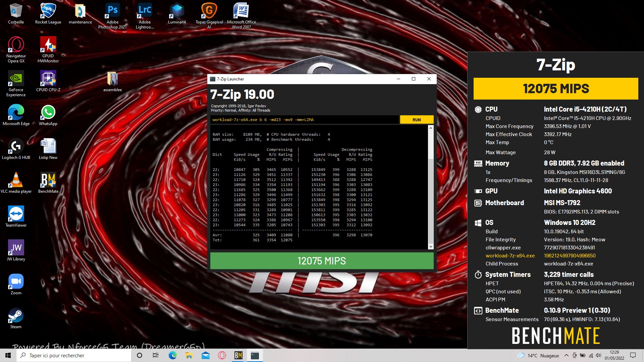
Task: Open File Explorer from taskbar
Action: (x=189, y=355)
